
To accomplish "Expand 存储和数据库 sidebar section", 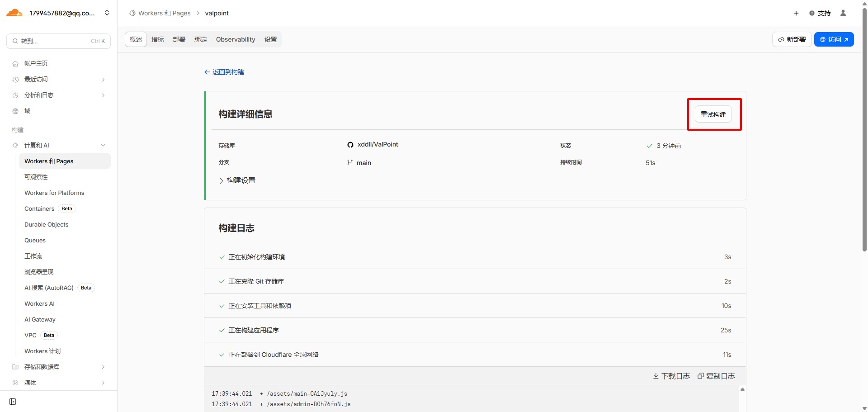I will coord(59,367).
